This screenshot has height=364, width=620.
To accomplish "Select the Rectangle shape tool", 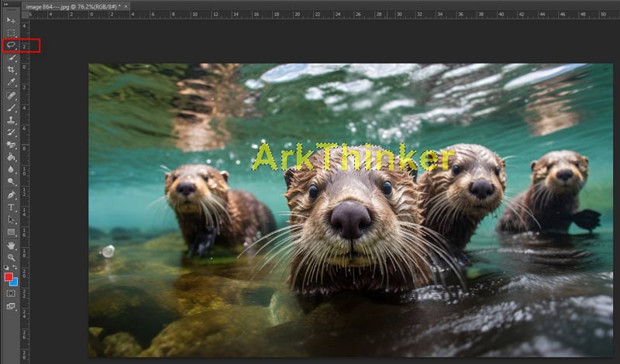I will pyautogui.click(x=11, y=232).
